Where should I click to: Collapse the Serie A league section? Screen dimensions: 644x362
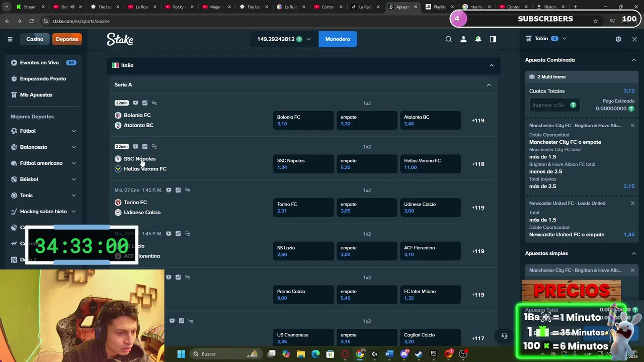(489, 85)
